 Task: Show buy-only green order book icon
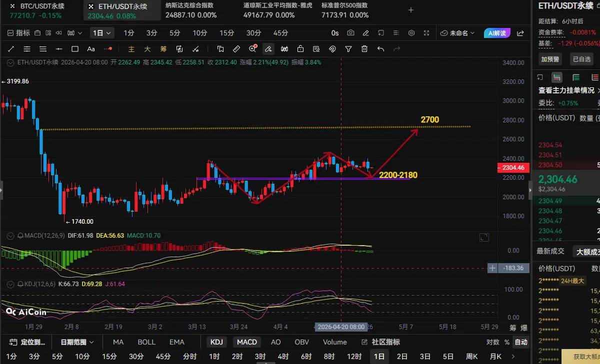[x=576, y=77]
